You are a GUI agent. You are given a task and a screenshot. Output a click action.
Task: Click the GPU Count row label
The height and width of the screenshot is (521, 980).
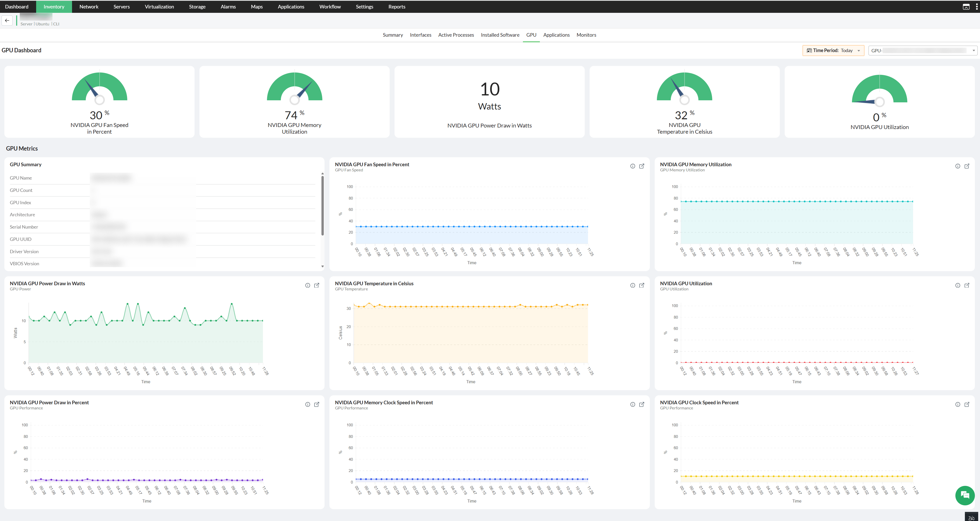pyautogui.click(x=21, y=190)
